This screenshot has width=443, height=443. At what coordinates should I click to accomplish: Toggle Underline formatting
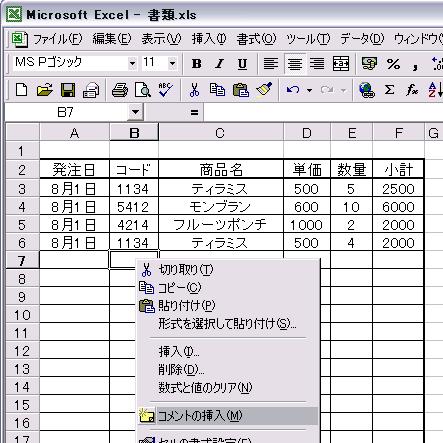(x=242, y=63)
